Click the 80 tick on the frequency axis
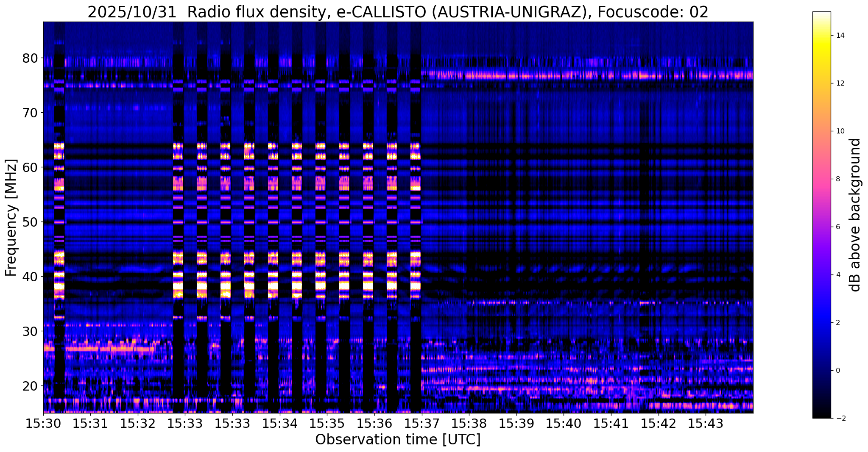The width and height of the screenshot is (868, 452). (x=30, y=58)
